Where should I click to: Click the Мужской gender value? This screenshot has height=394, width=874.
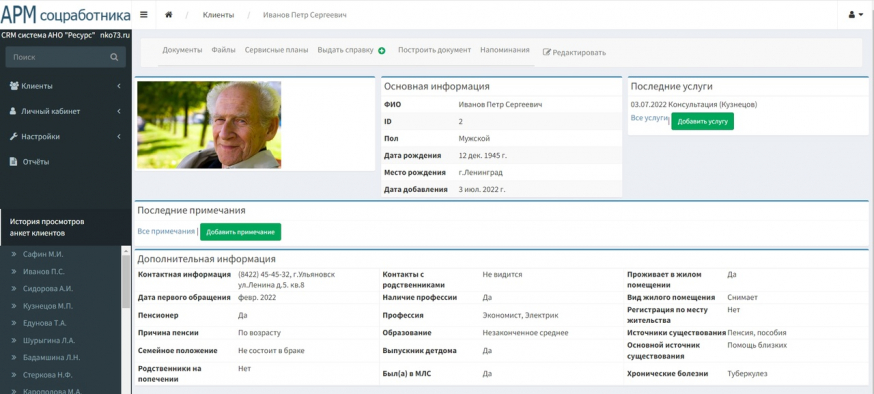pos(474,138)
